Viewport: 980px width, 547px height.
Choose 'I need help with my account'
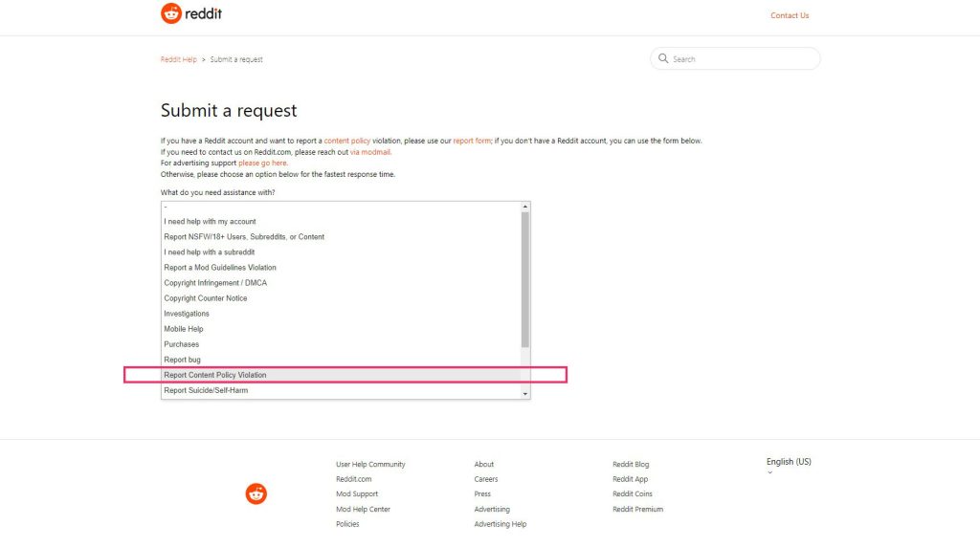point(210,222)
